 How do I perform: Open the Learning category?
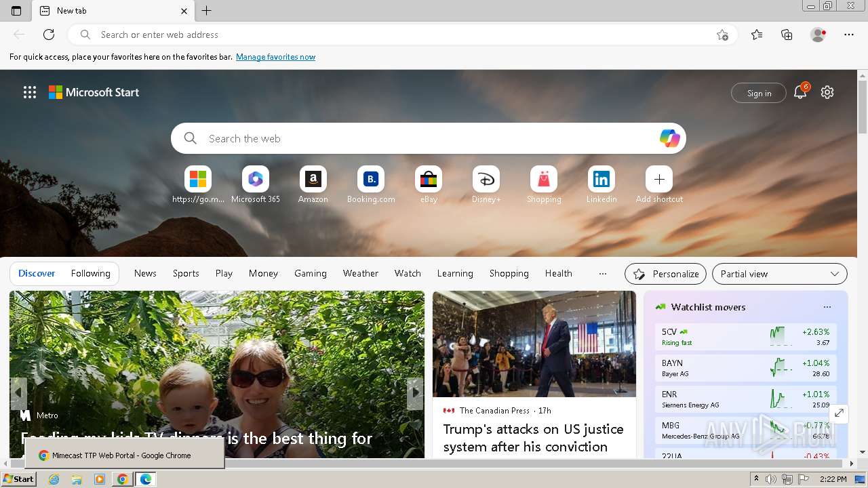(455, 273)
